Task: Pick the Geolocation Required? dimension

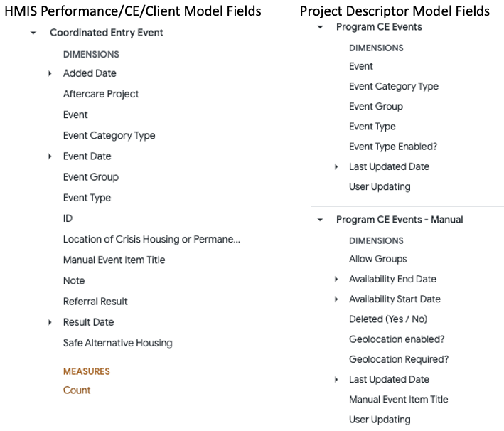Action: (398, 359)
